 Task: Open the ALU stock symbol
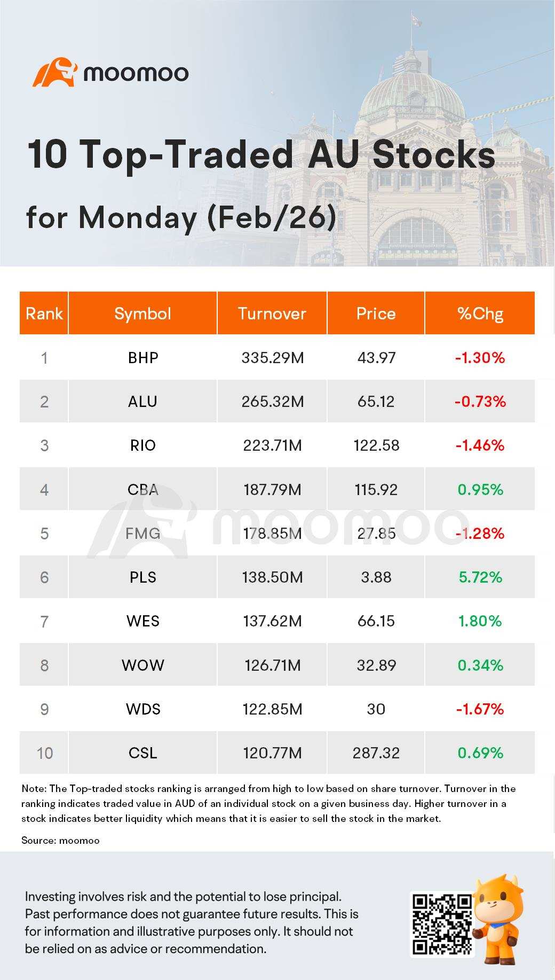[142, 402]
